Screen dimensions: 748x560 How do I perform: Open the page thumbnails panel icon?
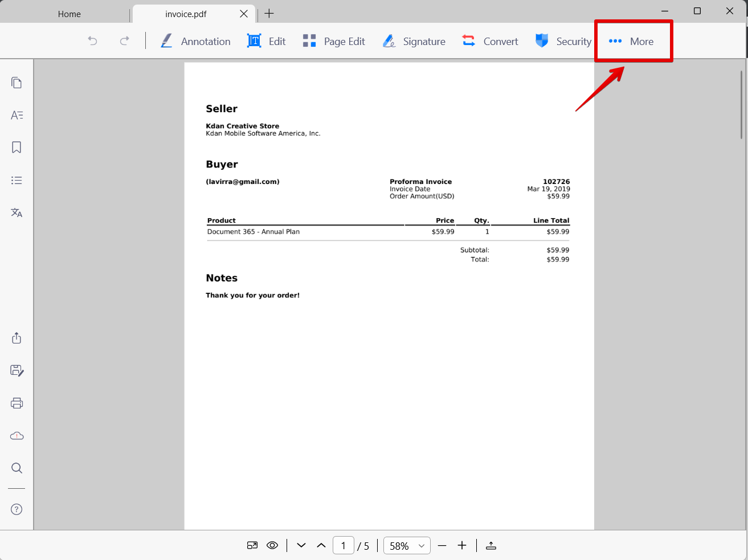(17, 83)
